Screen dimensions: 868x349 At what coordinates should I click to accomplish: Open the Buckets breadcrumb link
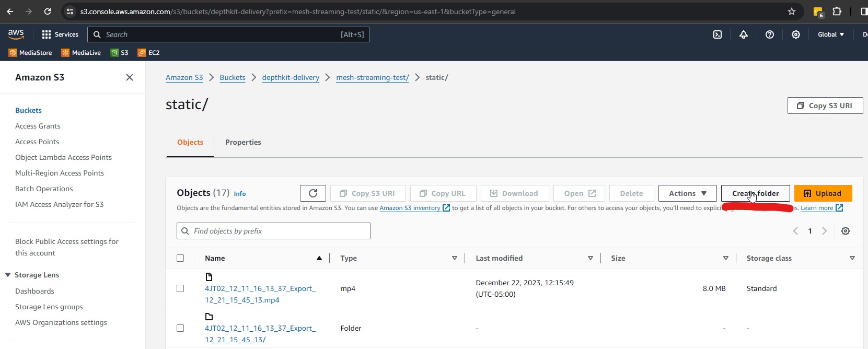coord(233,77)
